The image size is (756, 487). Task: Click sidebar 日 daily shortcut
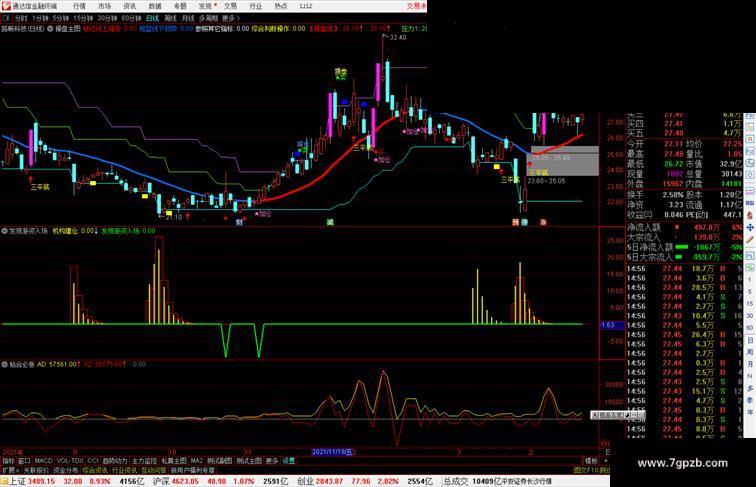750,340
